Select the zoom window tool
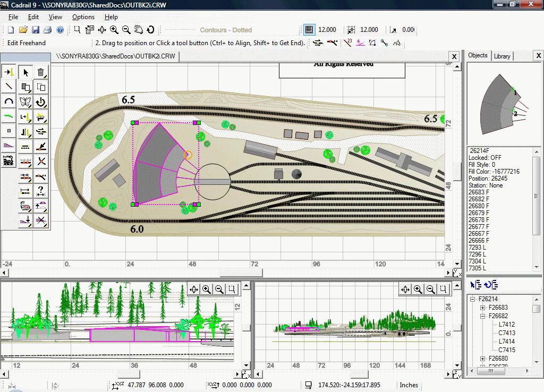Viewport: 544px width, 392px height. pos(78,30)
